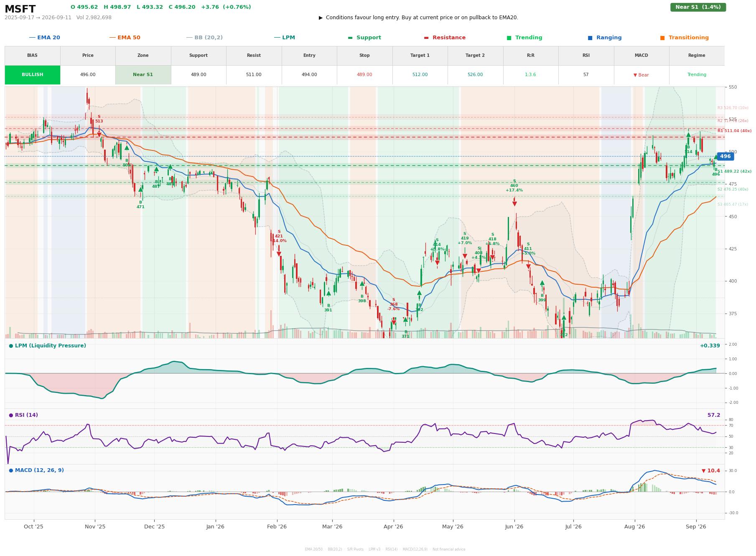Click the buy triangle above B 371
Viewport: 756px width, 556px height.
tap(405, 319)
